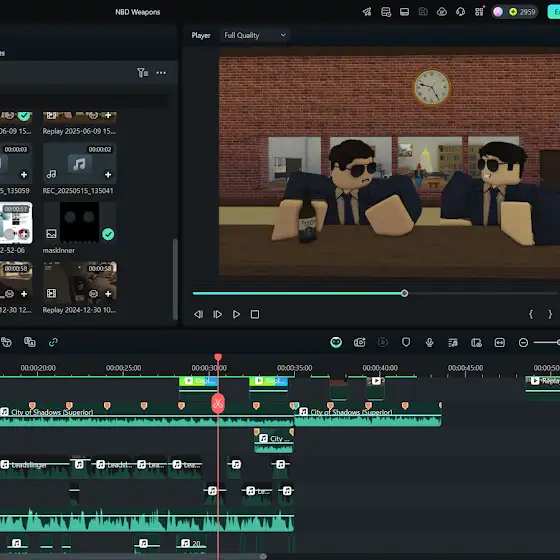Viewport: 560px width, 560px height.
Task: Click ruler timecode 00:00:40:00
Action: pyautogui.click(x=380, y=368)
